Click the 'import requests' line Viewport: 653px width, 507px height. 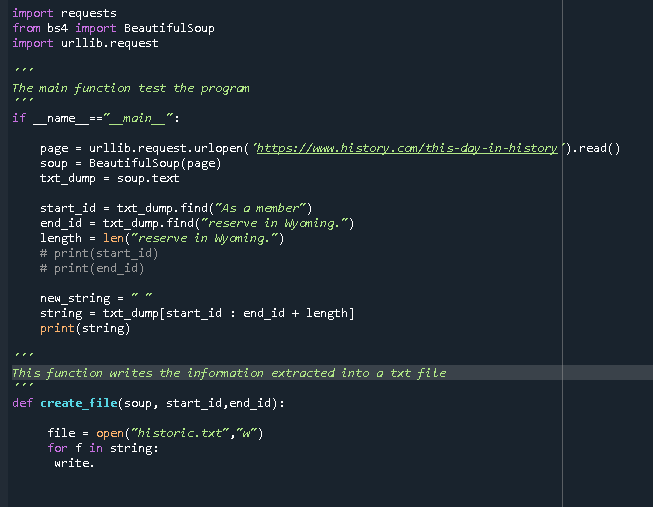point(65,13)
